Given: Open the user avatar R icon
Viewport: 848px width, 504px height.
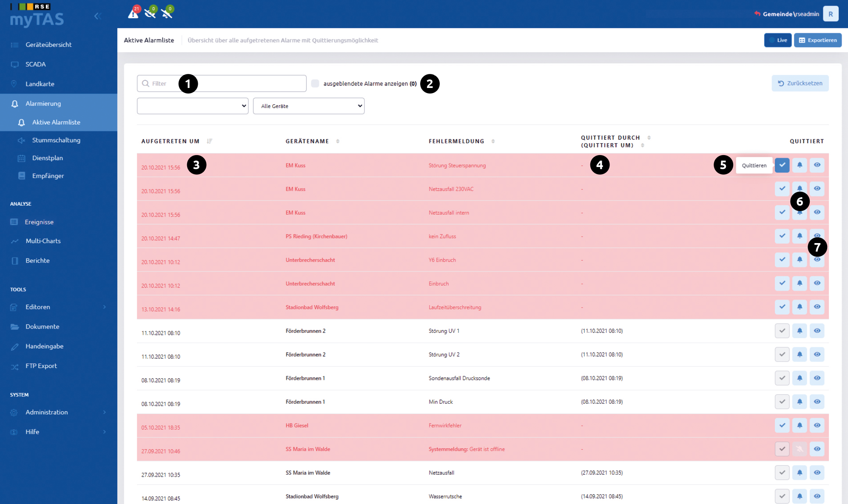Looking at the screenshot, I should [830, 14].
